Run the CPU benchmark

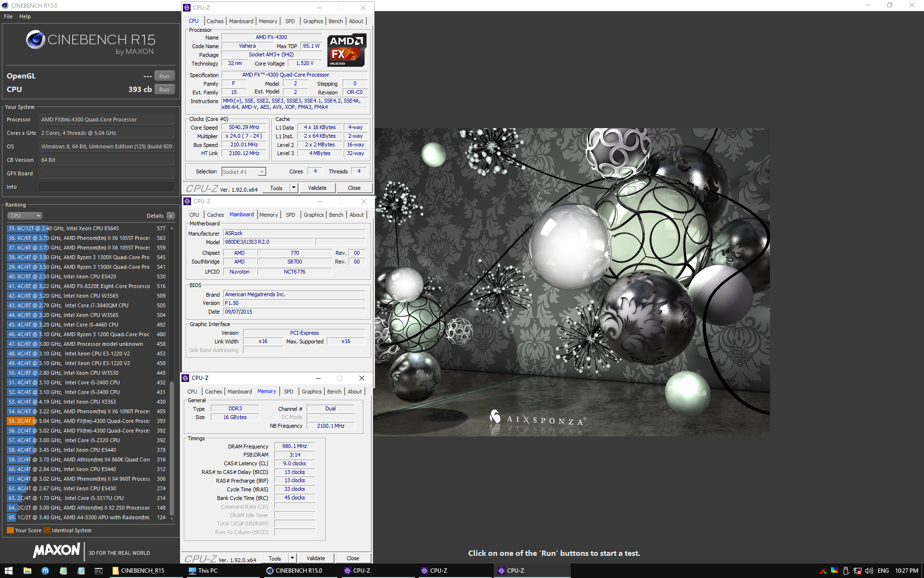pos(165,90)
